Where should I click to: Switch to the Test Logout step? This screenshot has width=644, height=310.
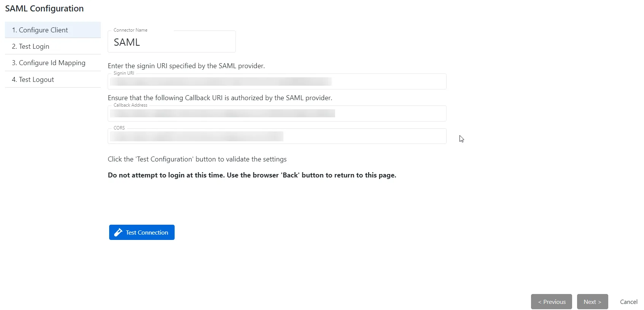tap(53, 79)
